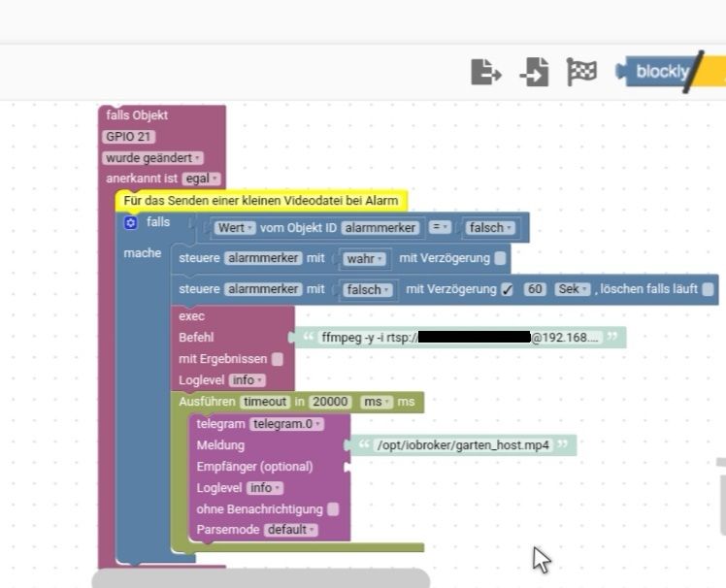Open the Parsemode default dropdown
726x588 pixels.
[291, 530]
